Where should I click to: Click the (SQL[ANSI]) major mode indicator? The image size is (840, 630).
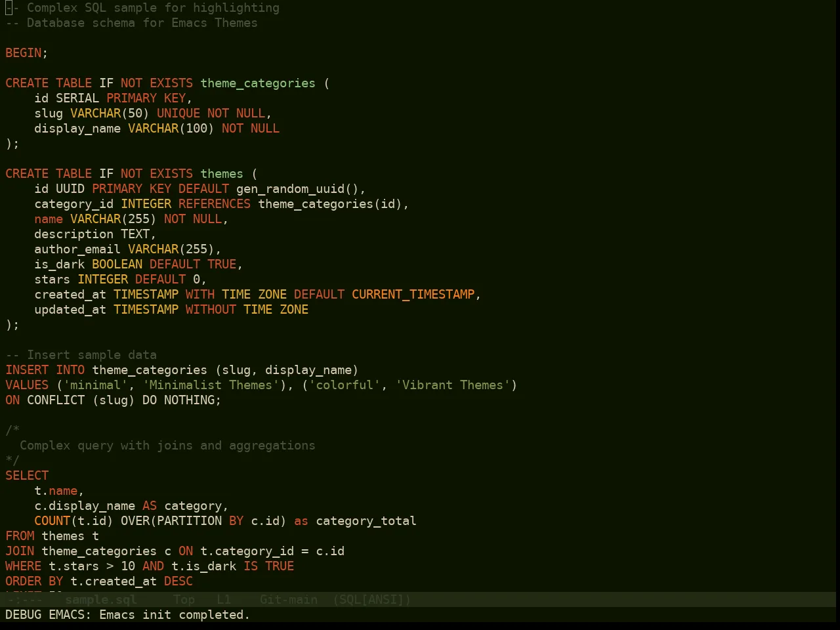click(x=371, y=599)
